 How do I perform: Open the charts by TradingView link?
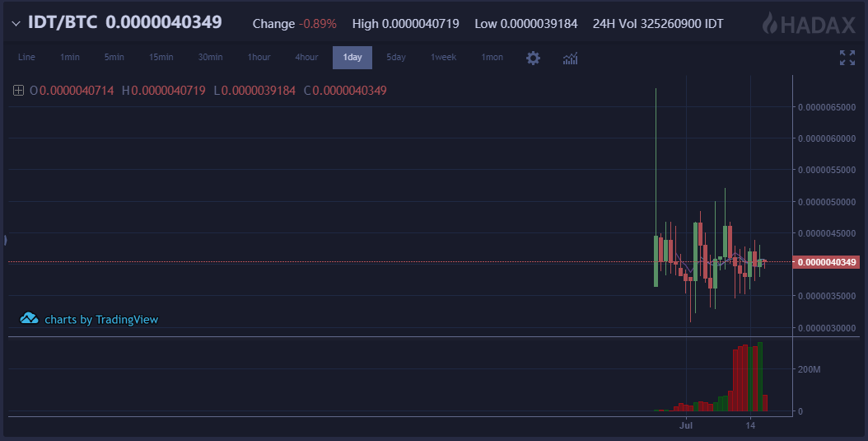coord(100,319)
